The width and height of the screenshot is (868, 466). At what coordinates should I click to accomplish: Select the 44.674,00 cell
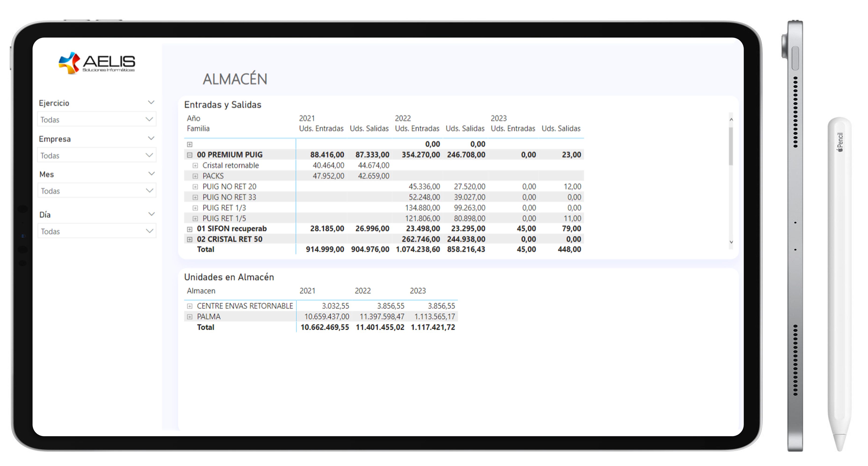(x=373, y=165)
